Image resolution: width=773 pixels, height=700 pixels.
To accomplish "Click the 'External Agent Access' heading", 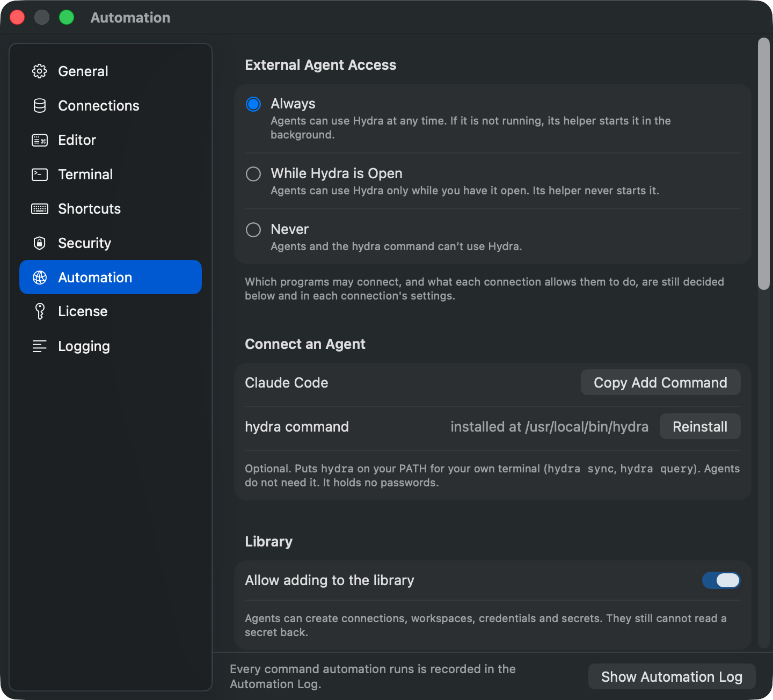I will (320, 65).
